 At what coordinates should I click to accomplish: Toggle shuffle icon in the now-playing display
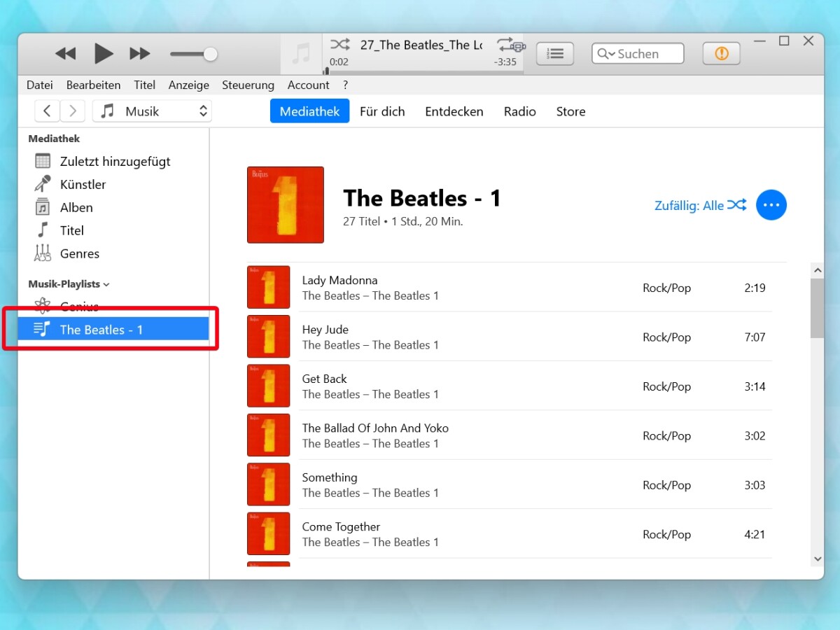(x=340, y=45)
